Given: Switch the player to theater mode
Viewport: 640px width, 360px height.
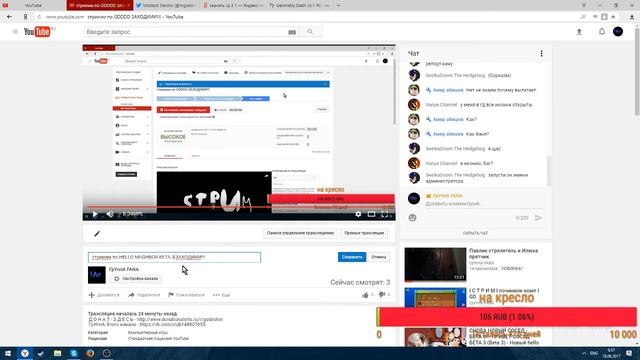Looking at the screenshot, I should tap(371, 214).
